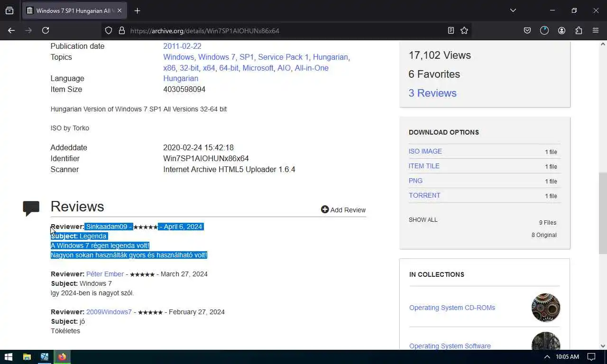Click identifier Win7SP1AIOHUNx86x64 text
Image resolution: width=607 pixels, height=364 pixels.
pos(206,158)
